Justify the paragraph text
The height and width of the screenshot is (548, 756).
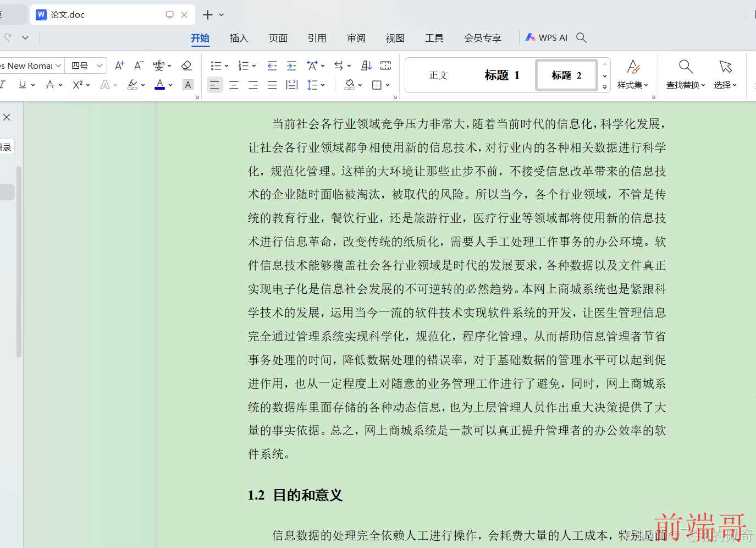(272, 85)
